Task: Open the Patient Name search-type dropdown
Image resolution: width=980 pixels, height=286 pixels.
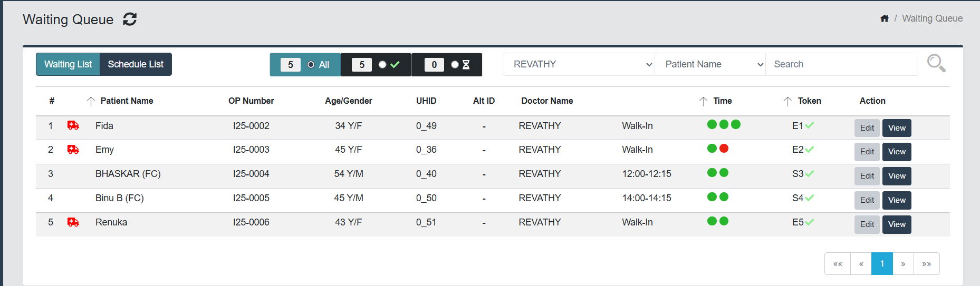Action: 710,64
